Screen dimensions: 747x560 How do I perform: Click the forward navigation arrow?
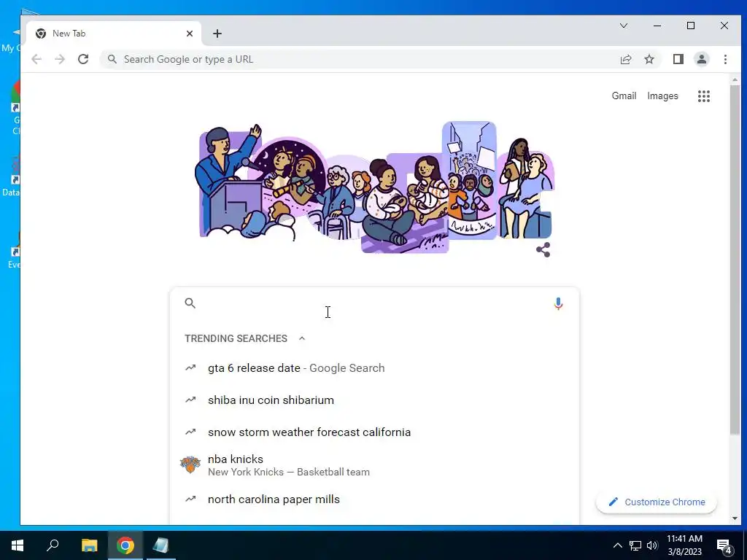click(x=60, y=59)
